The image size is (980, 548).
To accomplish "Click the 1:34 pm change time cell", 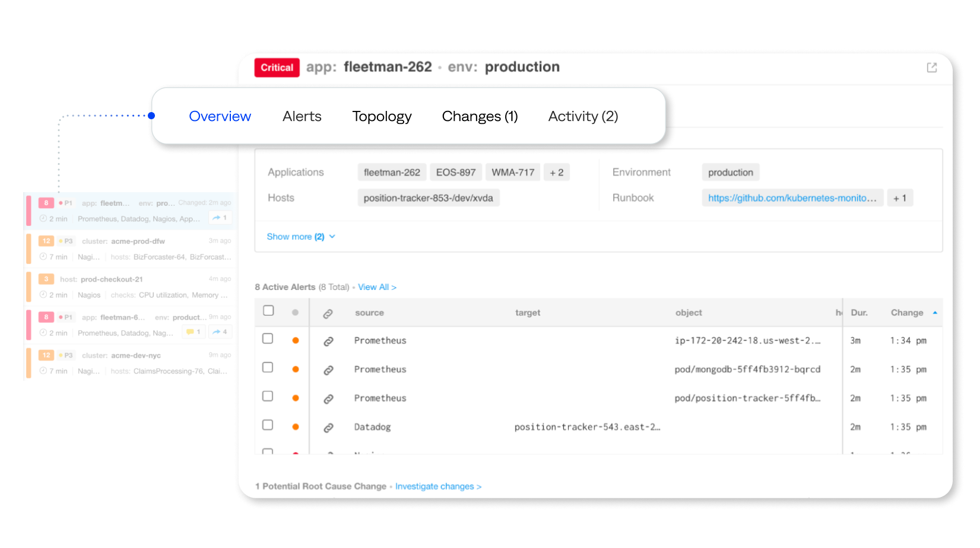I will tap(908, 340).
